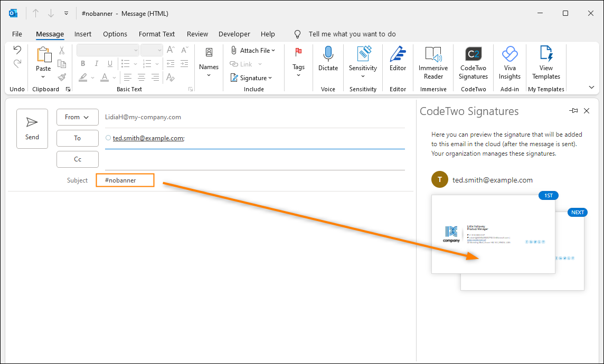Send the email message
The image size is (604, 364).
[32, 129]
